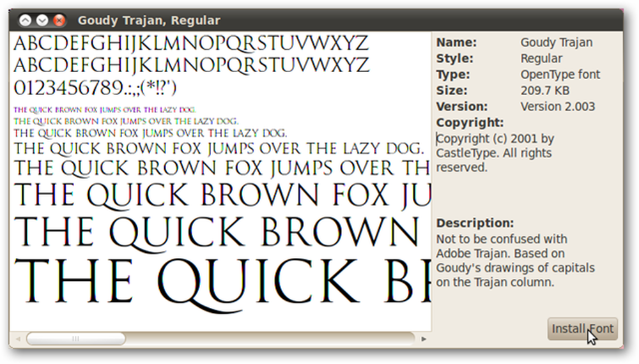Select the '209.7 KB' size value
Screen dimensions: 639x364
pyautogui.click(x=545, y=91)
